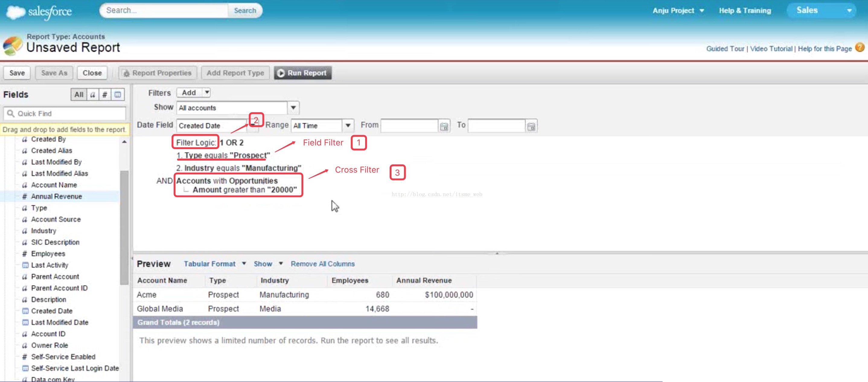Select the Annual Revenue field
This screenshot has width=868, height=382.
pos(56,196)
